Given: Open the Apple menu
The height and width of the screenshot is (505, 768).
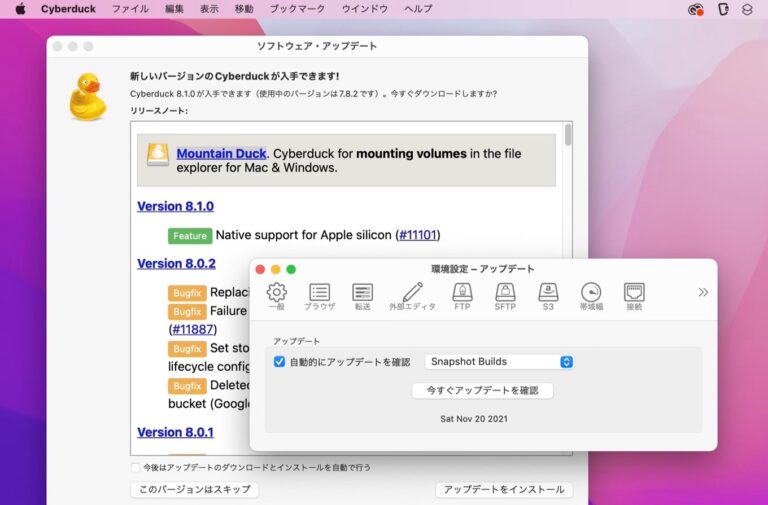Looking at the screenshot, I should [x=21, y=9].
